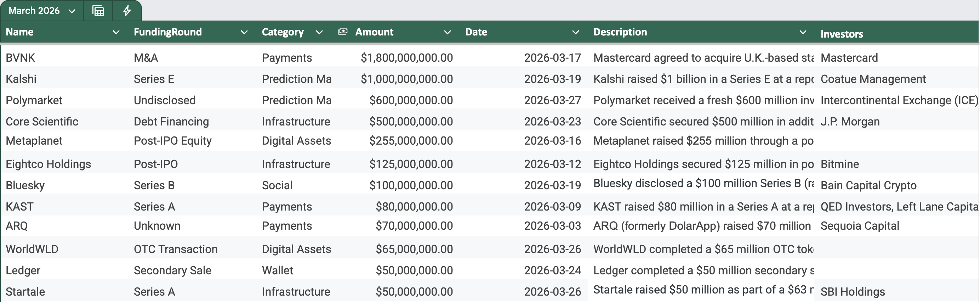Select the Core Scientific name cell
980x302 pixels.
pyautogui.click(x=42, y=122)
